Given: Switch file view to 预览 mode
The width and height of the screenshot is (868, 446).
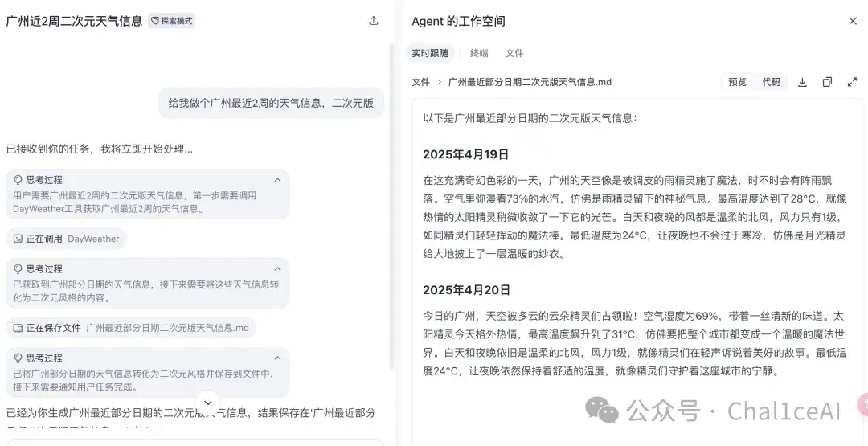Looking at the screenshot, I should click(x=737, y=82).
